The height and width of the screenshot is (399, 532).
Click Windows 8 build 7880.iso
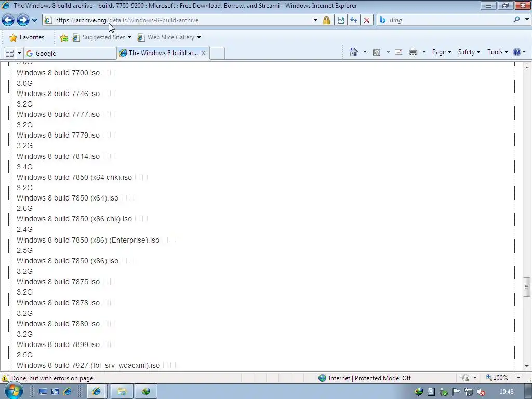coord(58,324)
